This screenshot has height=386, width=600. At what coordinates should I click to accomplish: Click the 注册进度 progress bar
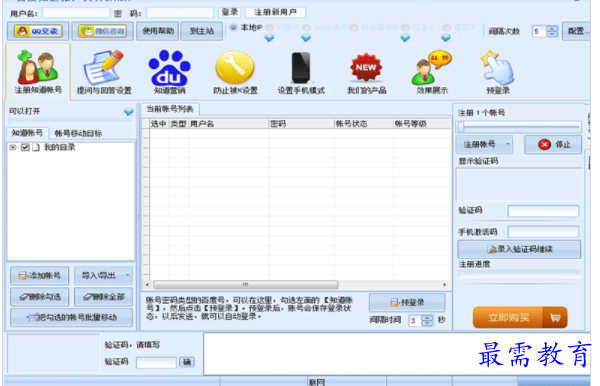519,274
